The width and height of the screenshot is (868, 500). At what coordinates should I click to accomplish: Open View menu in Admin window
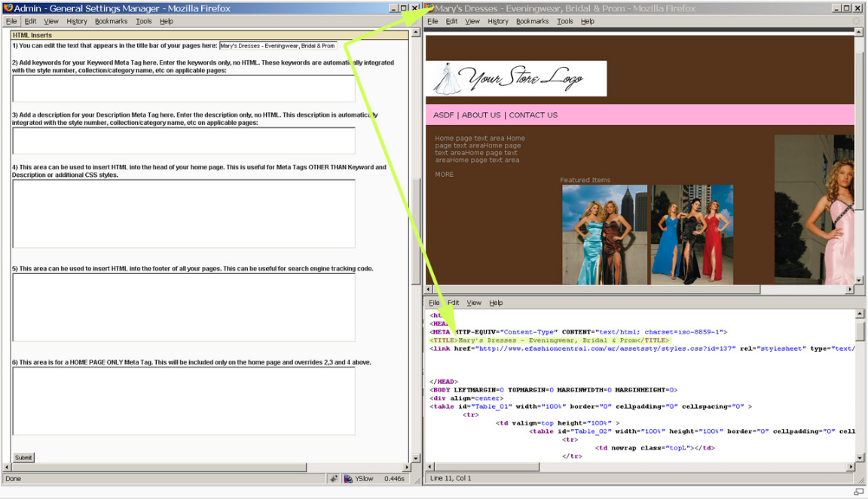coord(51,21)
